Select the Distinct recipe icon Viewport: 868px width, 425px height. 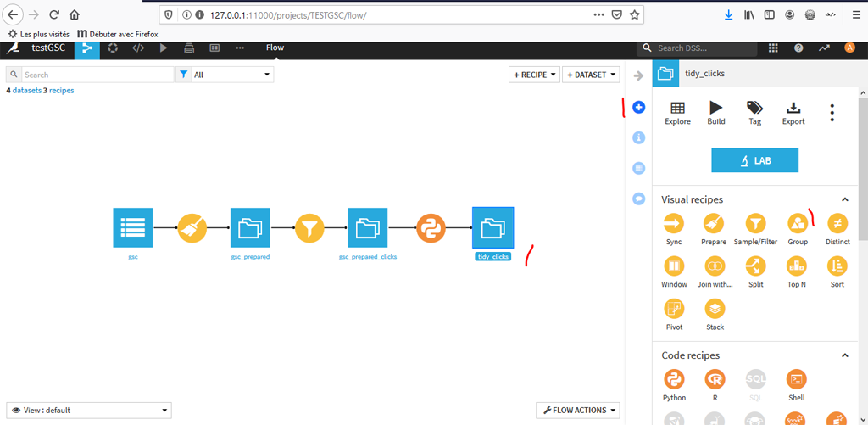(837, 223)
